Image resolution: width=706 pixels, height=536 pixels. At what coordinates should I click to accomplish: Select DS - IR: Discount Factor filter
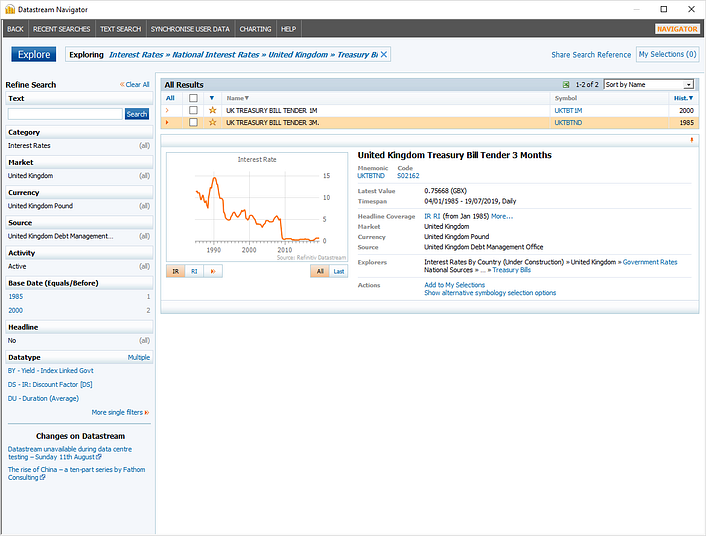pyautogui.click(x=50, y=385)
